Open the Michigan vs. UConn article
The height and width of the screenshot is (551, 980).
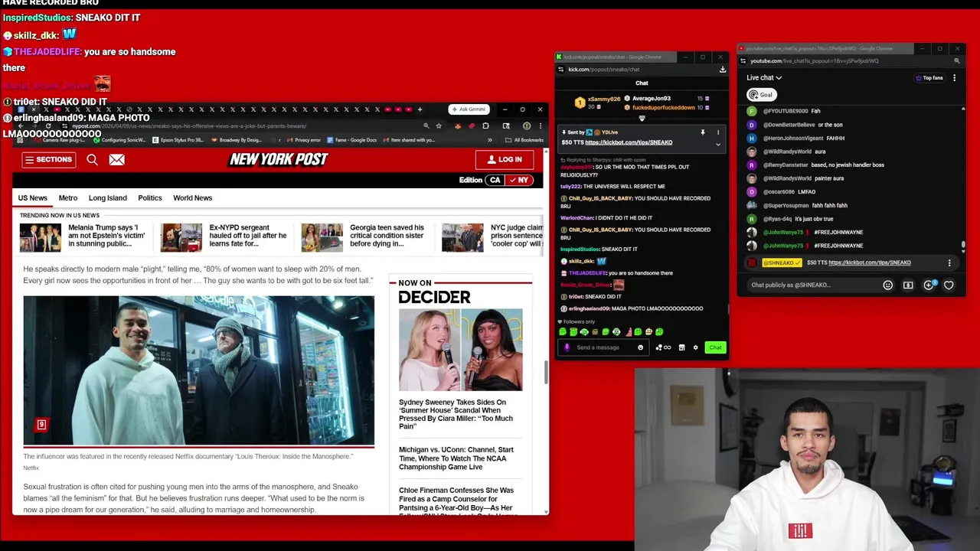(x=456, y=458)
